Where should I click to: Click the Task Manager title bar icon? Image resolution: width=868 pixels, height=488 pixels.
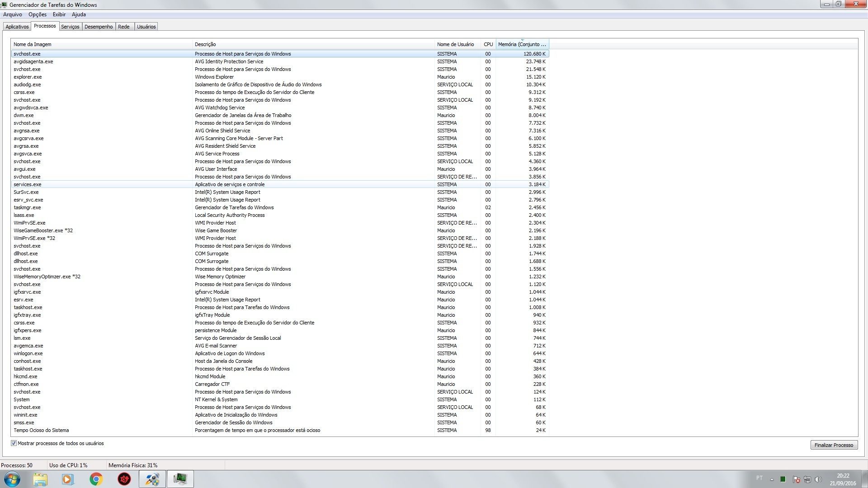coord(4,5)
